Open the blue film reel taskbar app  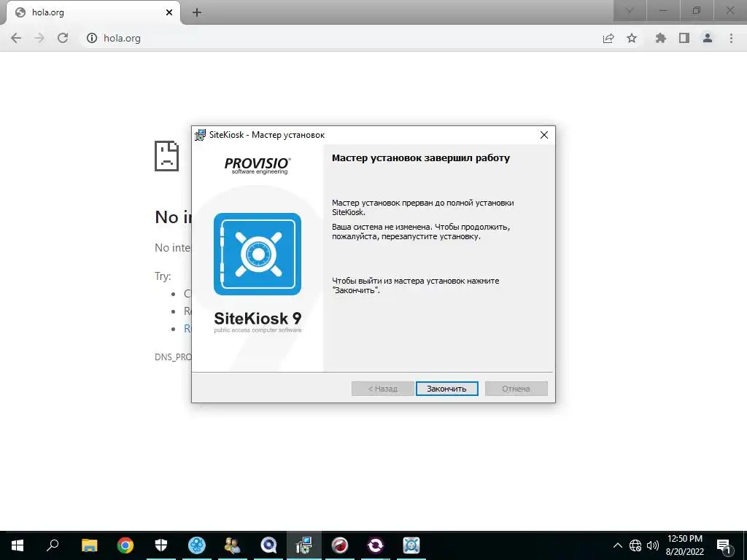tap(197, 545)
